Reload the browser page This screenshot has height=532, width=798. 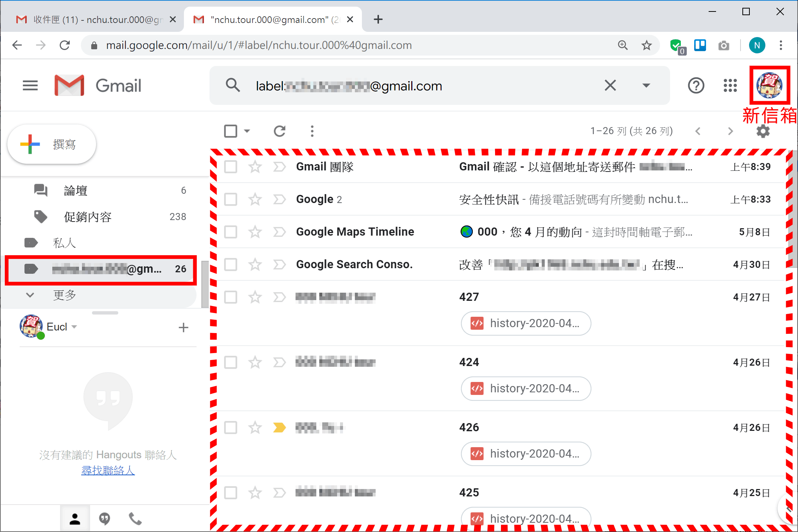65,45
